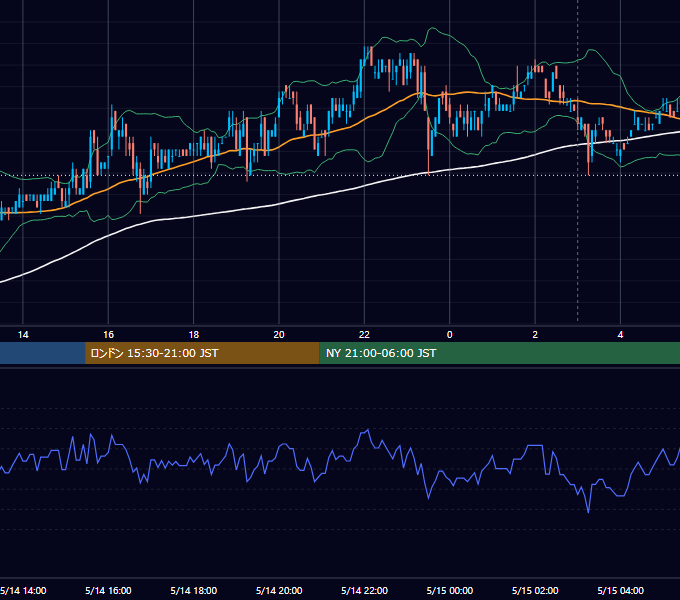Click the 20 hour label on chart axis
The image size is (680, 600).
[x=279, y=335]
